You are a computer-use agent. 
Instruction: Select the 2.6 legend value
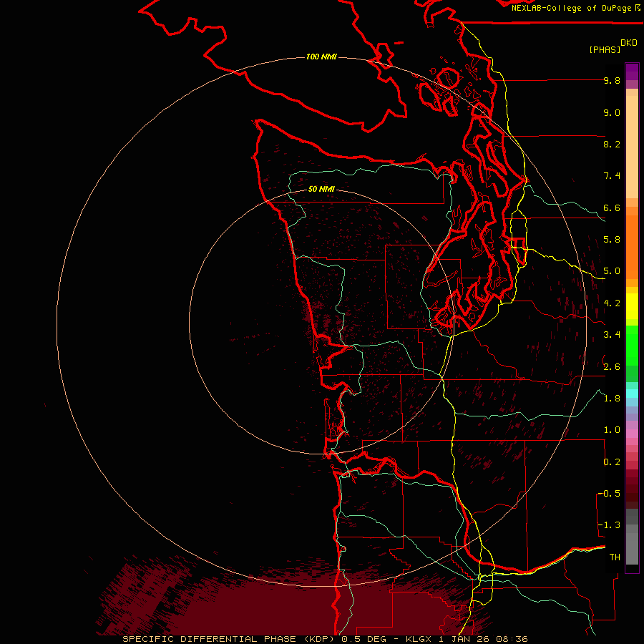612,367
